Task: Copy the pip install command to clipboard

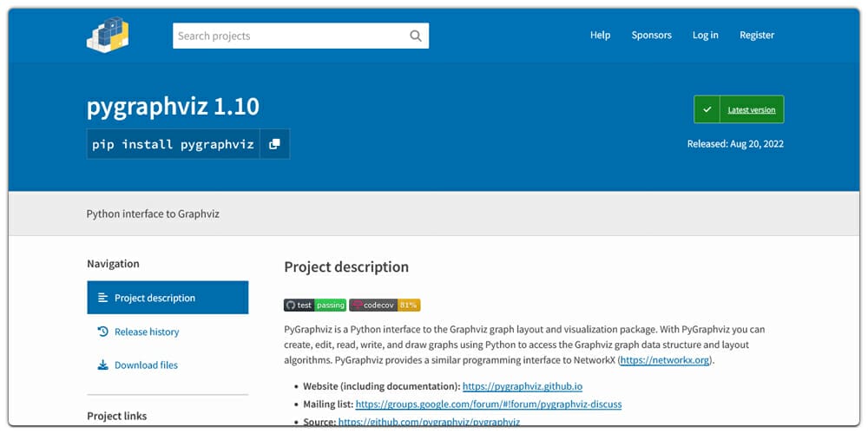Action: tap(274, 144)
